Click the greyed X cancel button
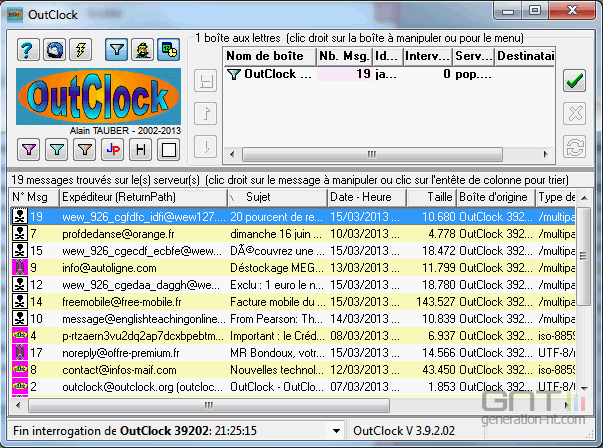Image resolution: width=603 pixels, height=448 pixels. (575, 113)
